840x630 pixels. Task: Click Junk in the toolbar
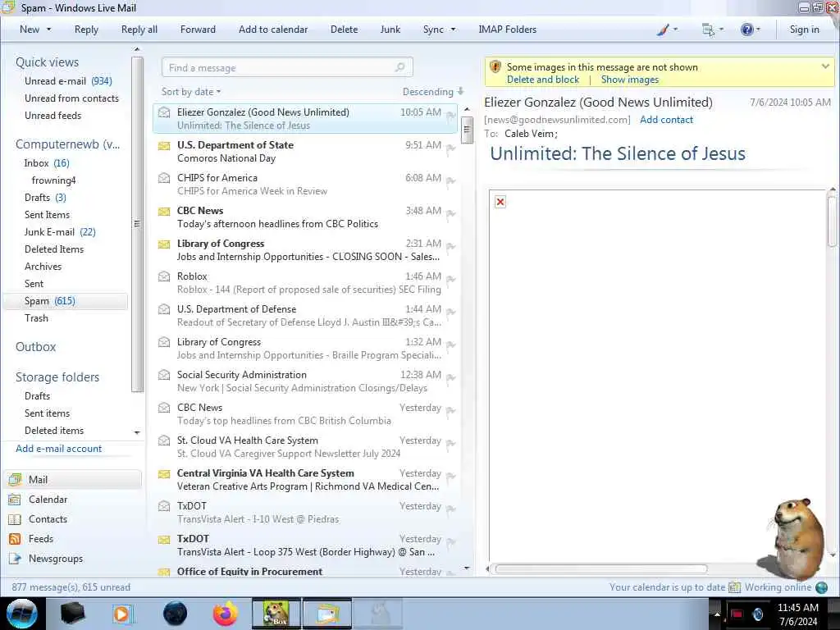click(x=390, y=30)
